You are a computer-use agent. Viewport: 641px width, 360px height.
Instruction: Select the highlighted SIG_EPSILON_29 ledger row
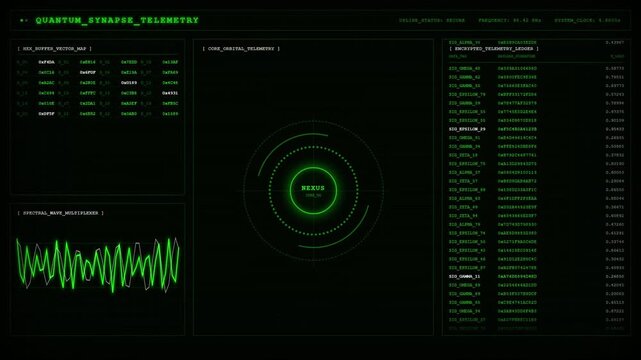[536, 129]
